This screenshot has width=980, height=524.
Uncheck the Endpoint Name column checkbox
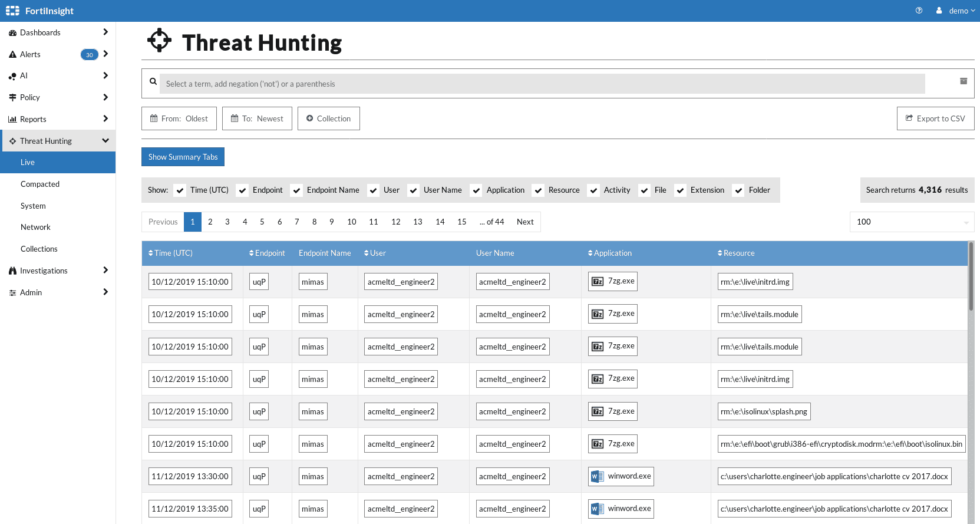[x=297, y=190]
